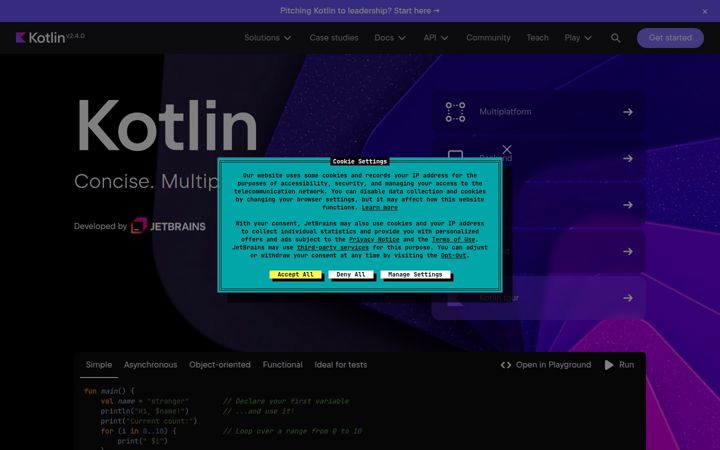
Task: Click the Deny All button
Action: pyautogui.click(x=351, y=274)
